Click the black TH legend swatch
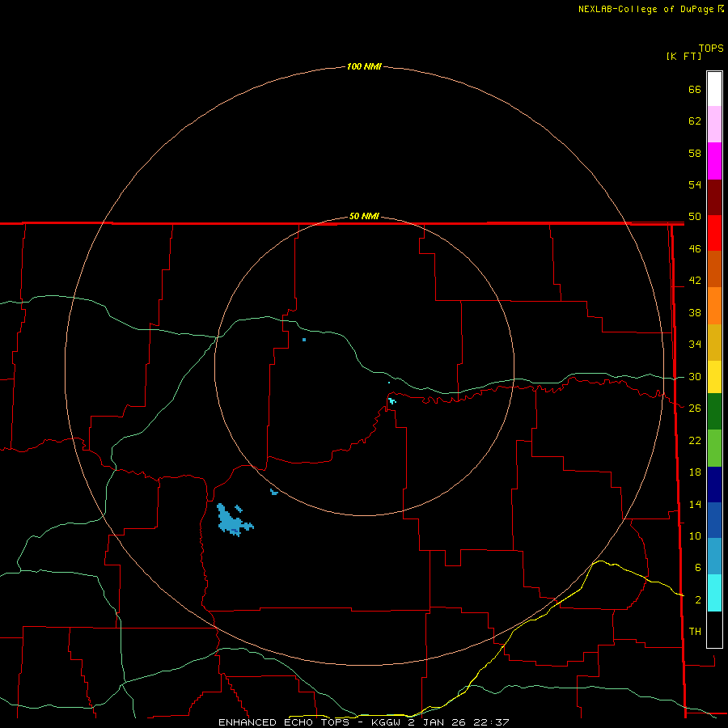The height and width of the screenshot is (728, 728). [x=714, y=629]
